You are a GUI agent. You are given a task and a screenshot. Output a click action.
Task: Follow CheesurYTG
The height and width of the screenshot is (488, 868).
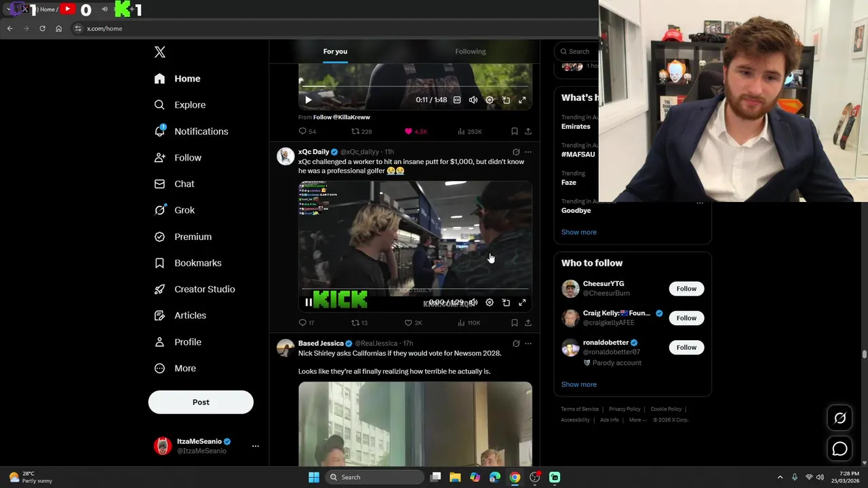tap(686, 289)
